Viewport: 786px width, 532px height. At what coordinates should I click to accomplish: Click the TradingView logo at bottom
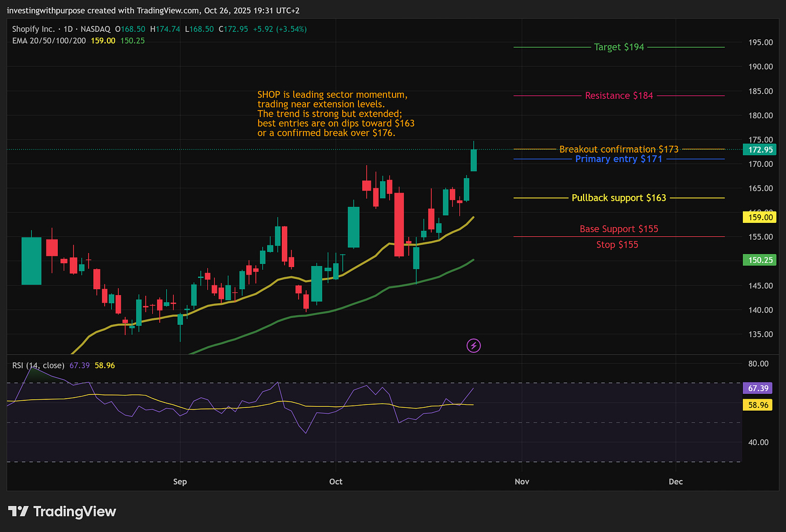[x=62, y=511]
